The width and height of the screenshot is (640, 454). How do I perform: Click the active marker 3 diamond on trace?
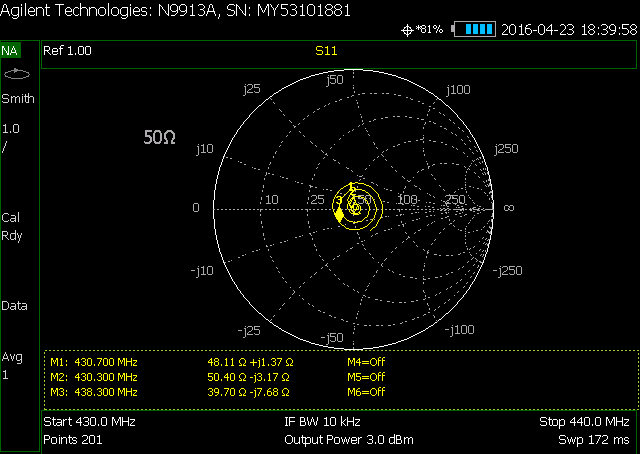click(x=339, y=215)
